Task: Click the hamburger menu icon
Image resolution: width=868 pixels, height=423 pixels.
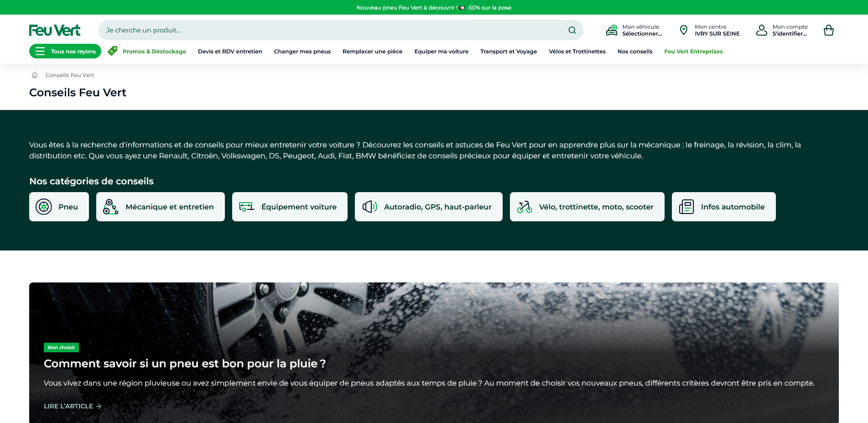Action: click(x=40, y=51)
